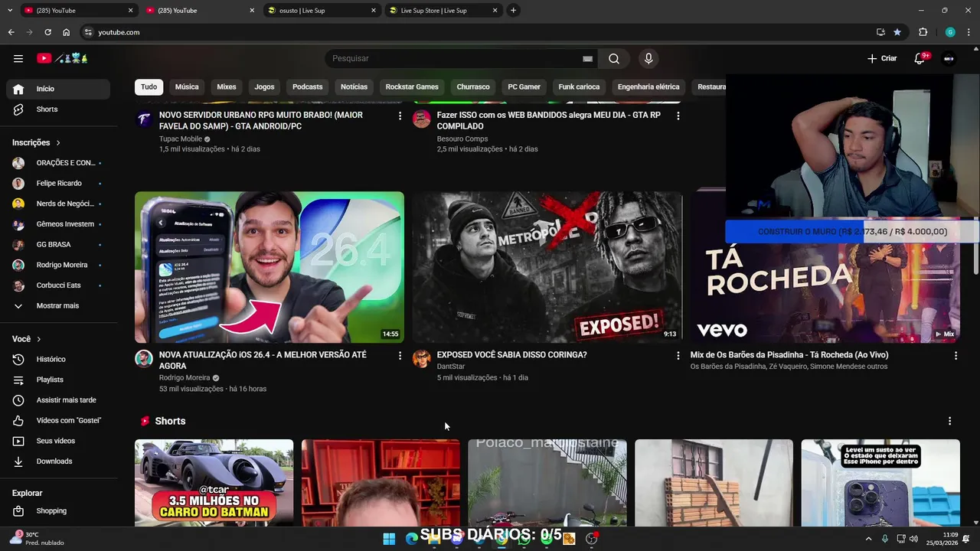Open the weather widget on taskbar
The height and width of the screenshot is (551, 980).
36,538
